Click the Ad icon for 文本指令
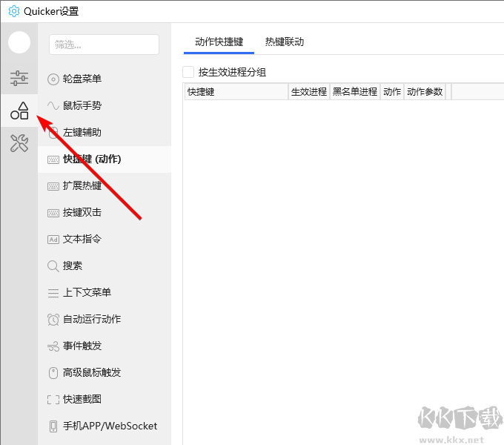Image resolution: width=504 pixels, height=445 pixels. point(53,240)
